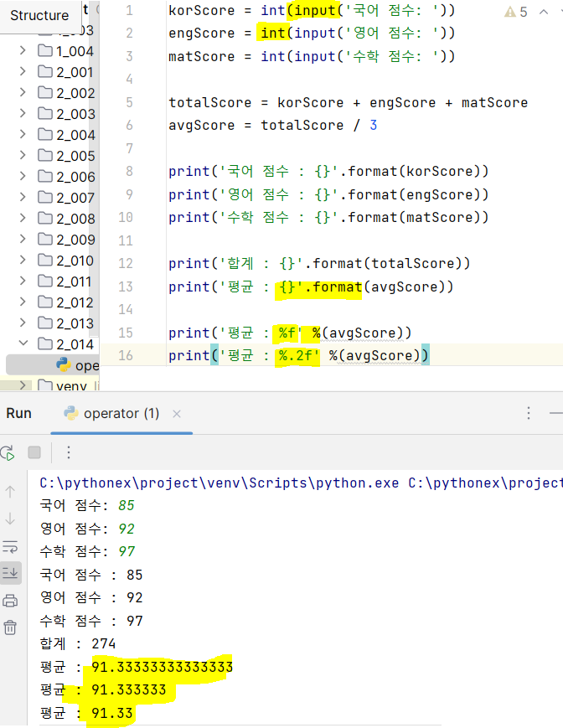Click the python.exe path link in console
563x728 pixels.
[219, 483]
